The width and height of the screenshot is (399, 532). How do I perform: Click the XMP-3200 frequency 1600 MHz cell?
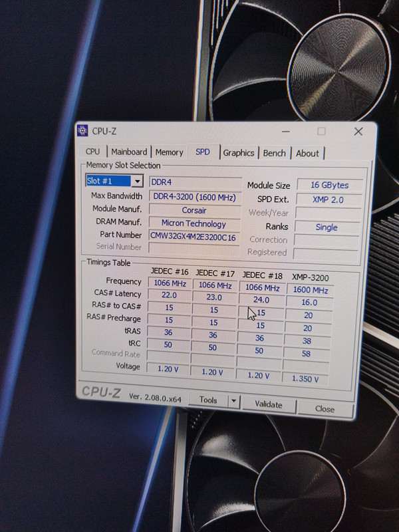[x=311, y=290]
